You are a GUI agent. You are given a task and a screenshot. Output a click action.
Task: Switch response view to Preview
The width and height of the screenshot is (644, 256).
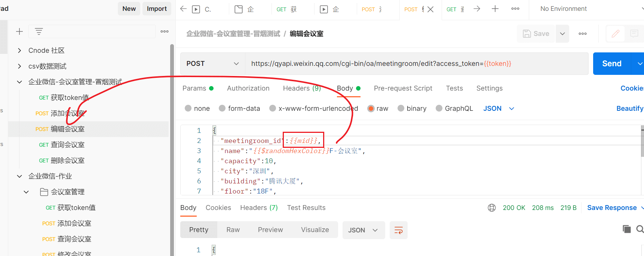270,230
